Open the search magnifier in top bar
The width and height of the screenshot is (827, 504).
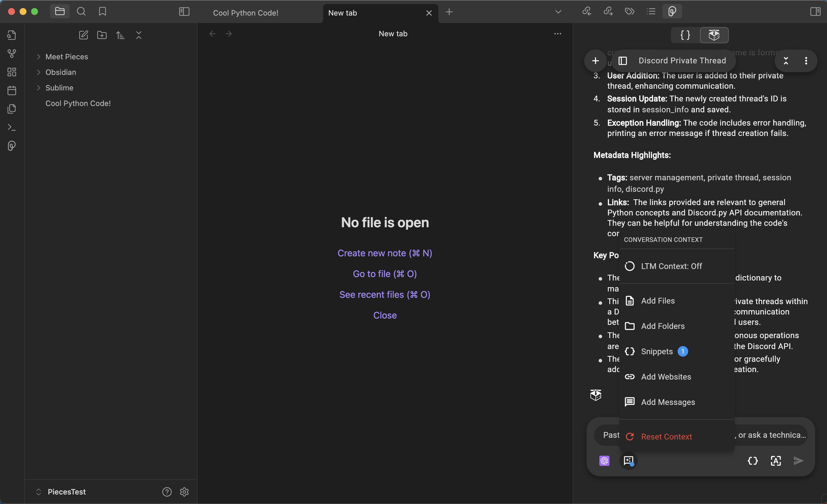tap(81, 12)
